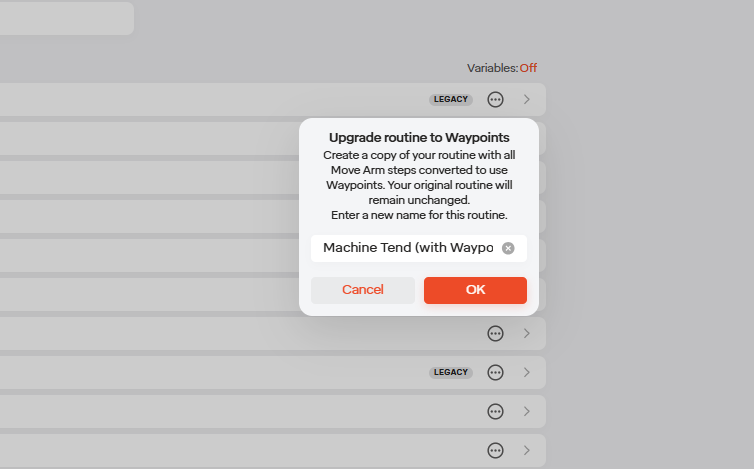Cancel the Upgrade routine to Waypoints dialog

363,290
